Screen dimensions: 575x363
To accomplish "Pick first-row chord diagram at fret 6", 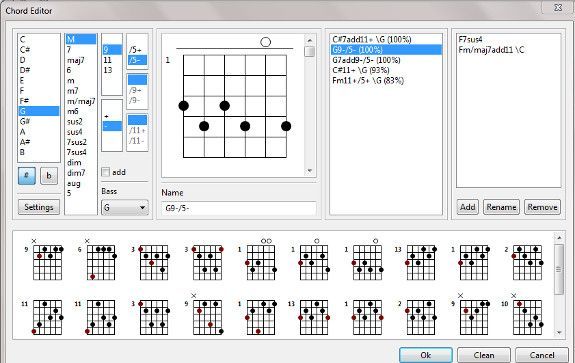I will click(98, 259).
